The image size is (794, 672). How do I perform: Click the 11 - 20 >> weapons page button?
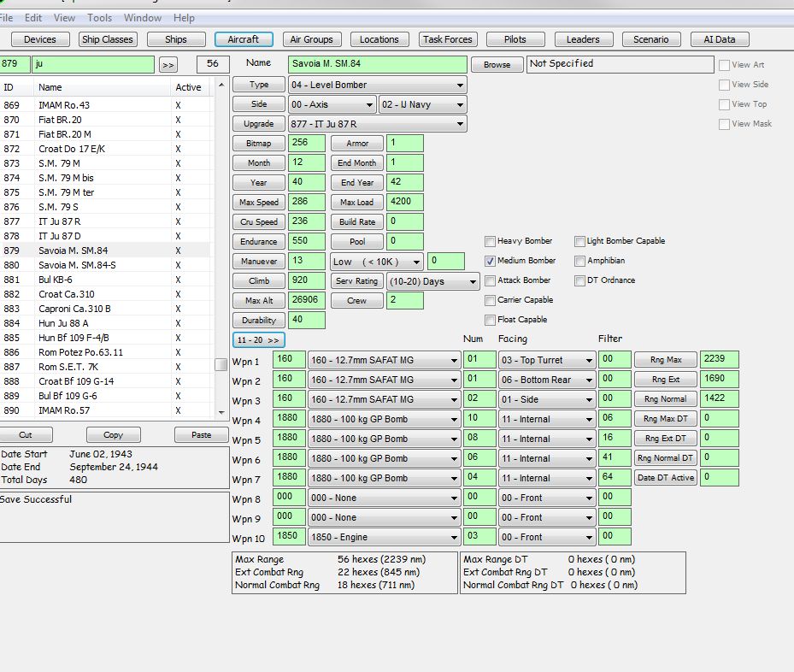pyautogui.click(x=259, y=339)
